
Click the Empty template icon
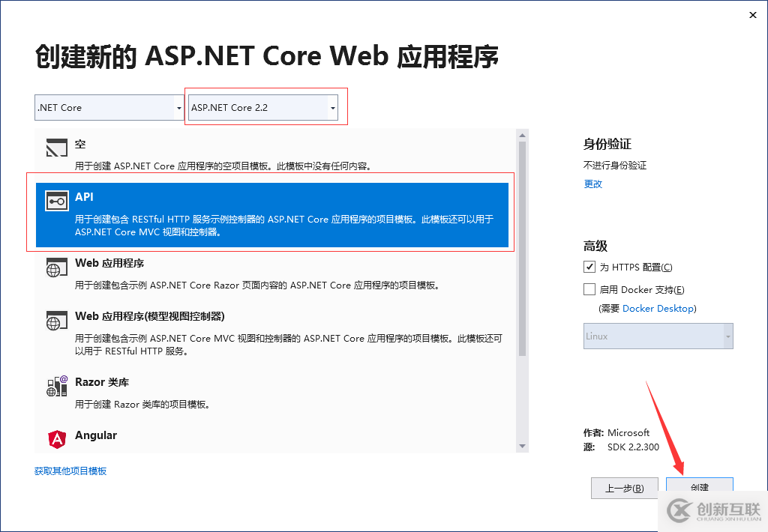tap(56, 148)
